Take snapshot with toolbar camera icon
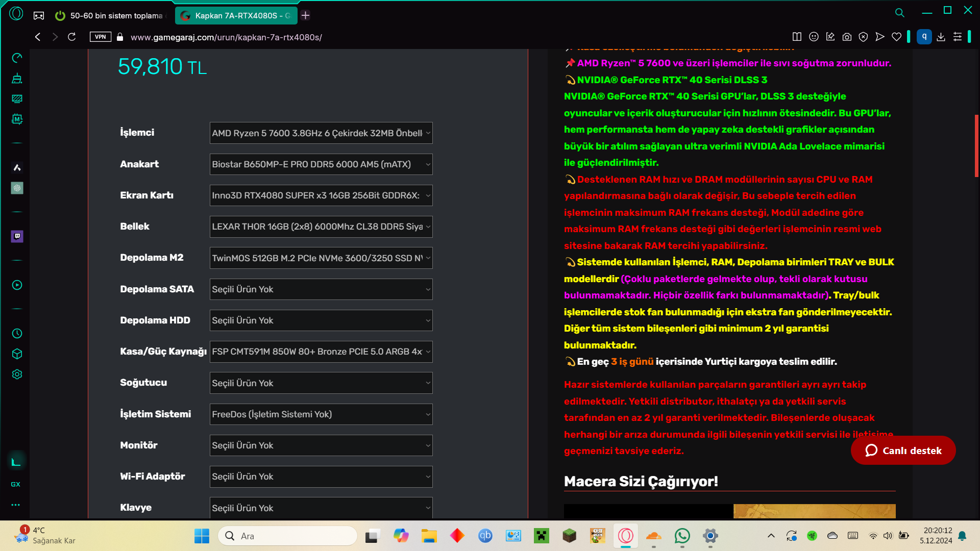This screenshot has width=980, height=551. click(x=847, y=37)
